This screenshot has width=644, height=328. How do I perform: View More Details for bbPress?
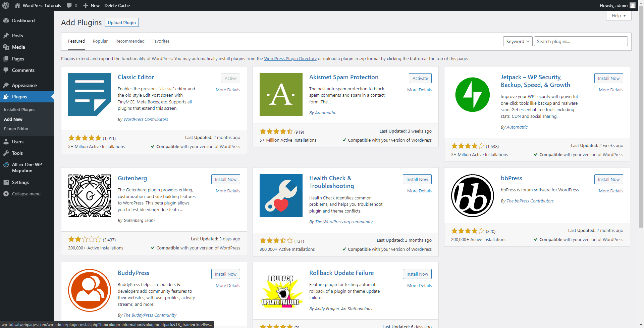611,191
